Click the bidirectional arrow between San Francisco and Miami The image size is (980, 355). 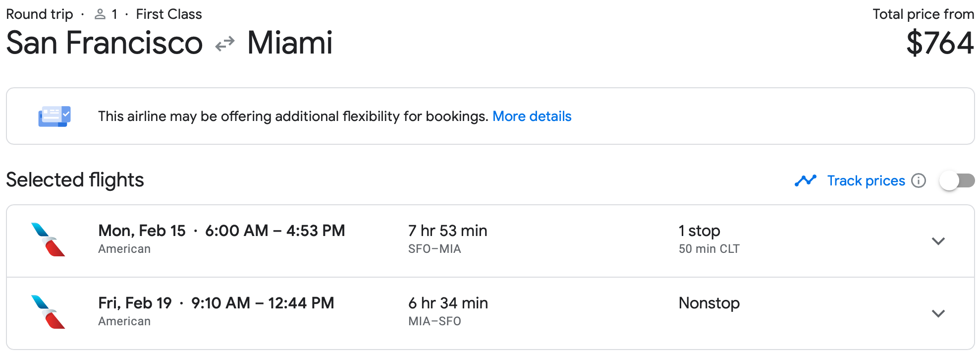tap(224, 44)
